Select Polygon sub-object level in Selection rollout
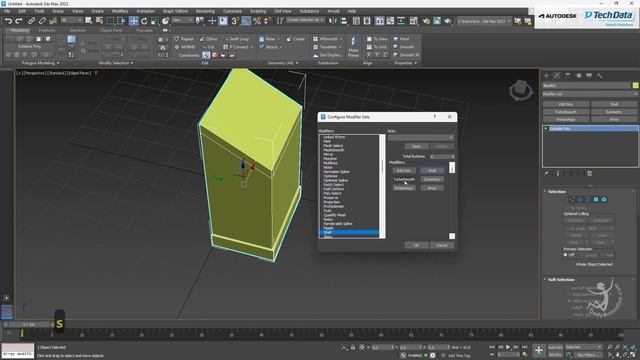This screenshot has width=640, height=360. coord(596,199)
